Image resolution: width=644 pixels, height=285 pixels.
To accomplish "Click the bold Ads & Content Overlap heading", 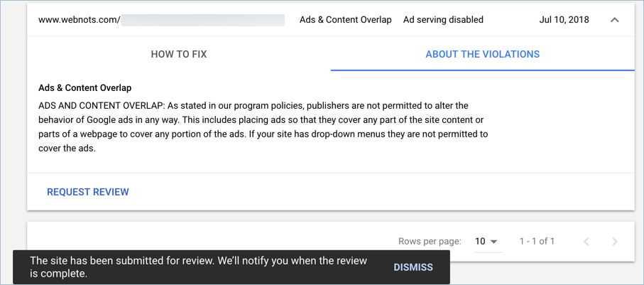I will 84,88.
